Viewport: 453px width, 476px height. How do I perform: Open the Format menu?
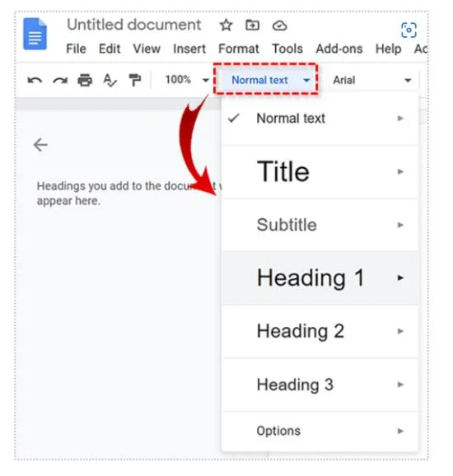239,49
